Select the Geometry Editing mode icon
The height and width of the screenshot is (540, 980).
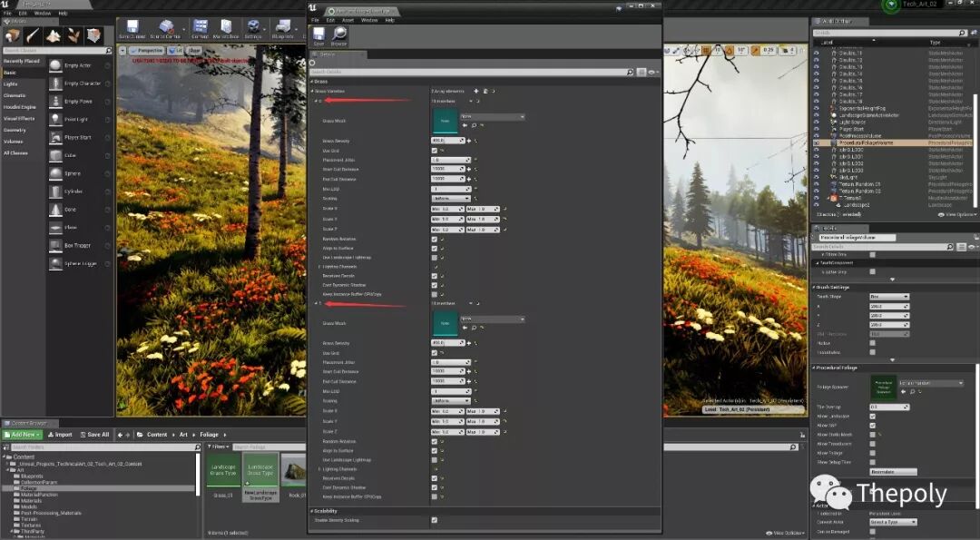(93, 35)
